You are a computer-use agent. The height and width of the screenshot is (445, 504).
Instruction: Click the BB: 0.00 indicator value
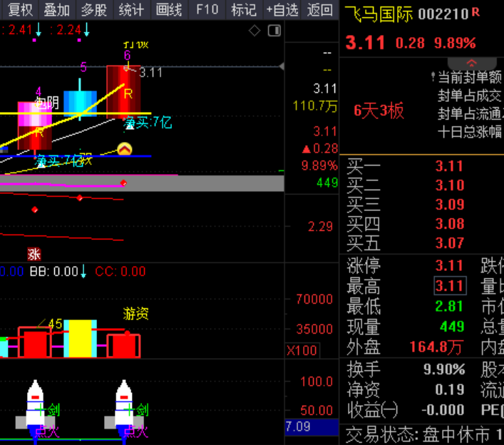pyautogui.click(x=54, y=272)
